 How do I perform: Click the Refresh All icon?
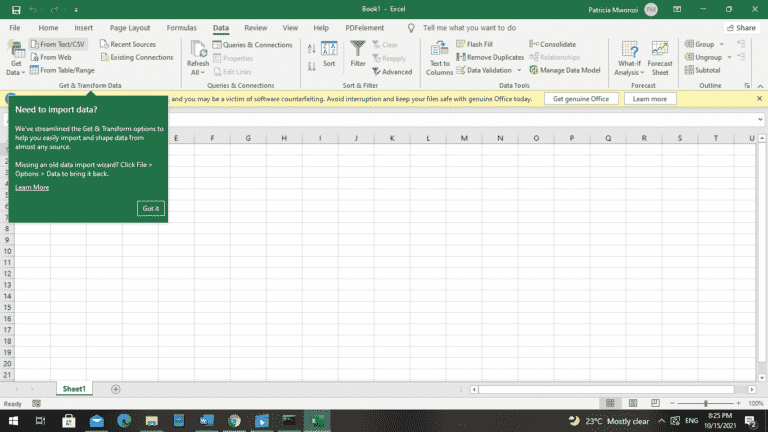(198, 49)
